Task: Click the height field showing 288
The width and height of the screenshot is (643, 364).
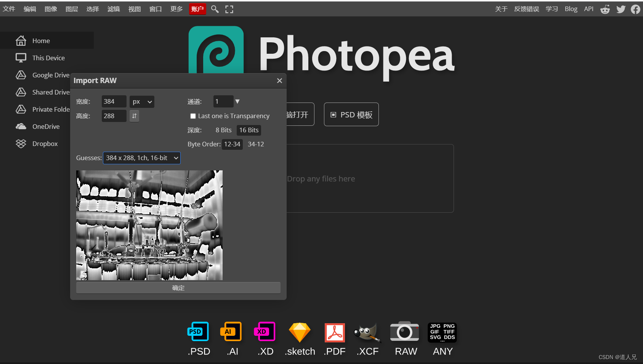Action: pyautogui.click(x=114, y=116)
